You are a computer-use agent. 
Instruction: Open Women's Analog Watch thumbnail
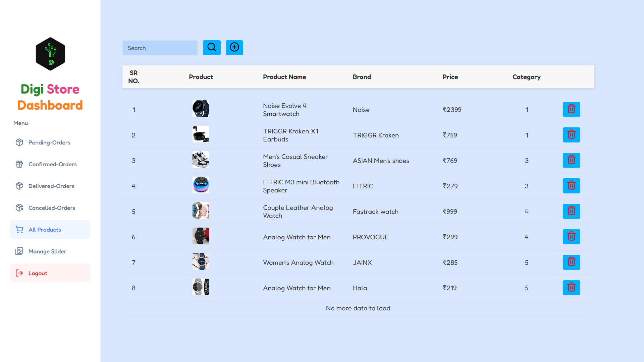pos(201,261)
